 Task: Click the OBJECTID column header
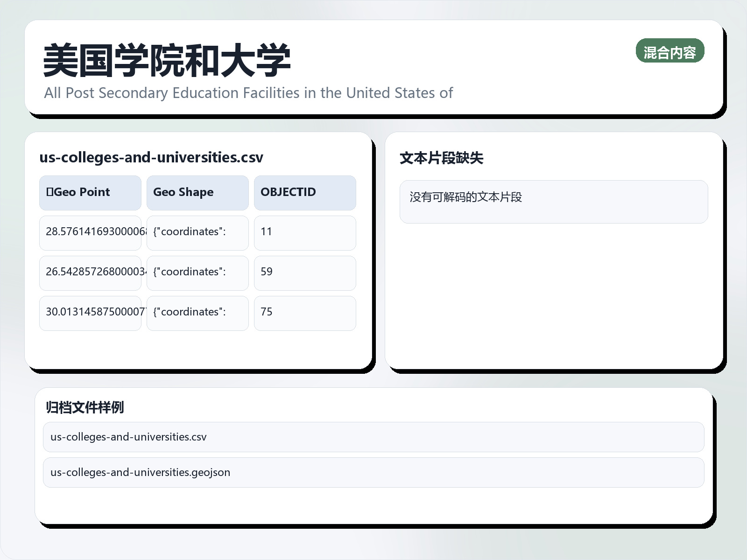tap(304, 192)
